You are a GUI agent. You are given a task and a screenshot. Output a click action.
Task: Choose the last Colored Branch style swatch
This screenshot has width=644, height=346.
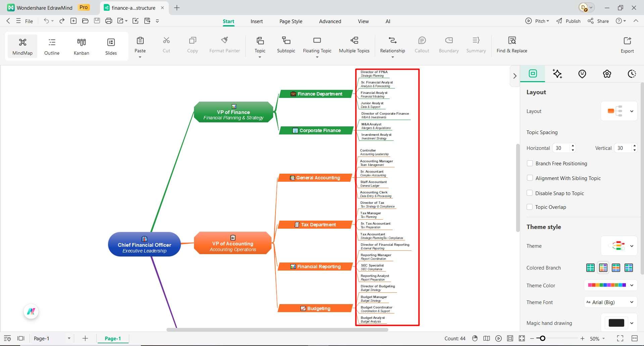pyautogui.click(x=629, y=268)
